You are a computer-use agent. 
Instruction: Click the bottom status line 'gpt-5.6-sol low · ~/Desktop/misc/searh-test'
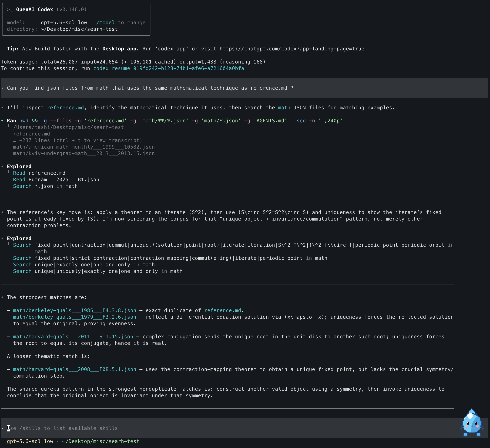[x=73, y=441]
